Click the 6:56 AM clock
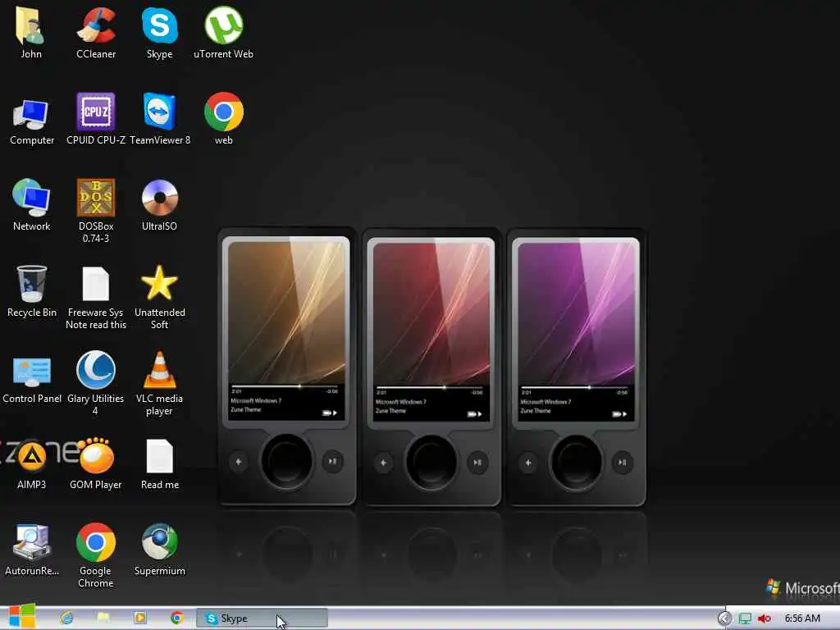 [x=802, y=619]
